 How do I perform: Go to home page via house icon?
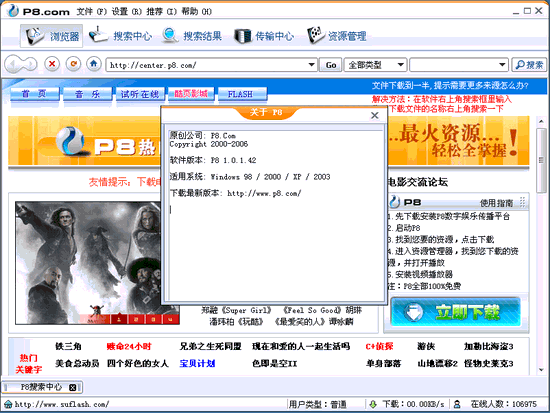coord(94,64)
